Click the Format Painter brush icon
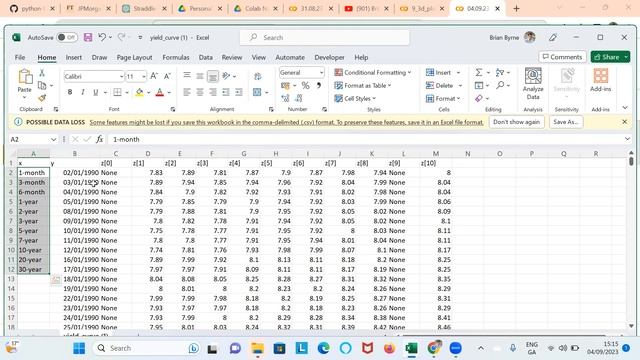This screenshot has height=360, width=640. click(42, 98)
